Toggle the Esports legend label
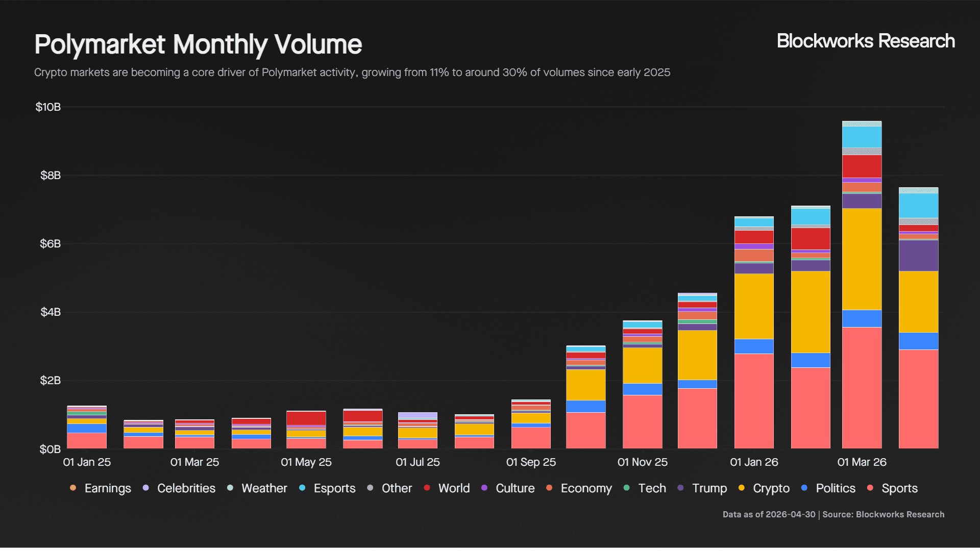Screen dimensions: 980x551 [334, 488]
